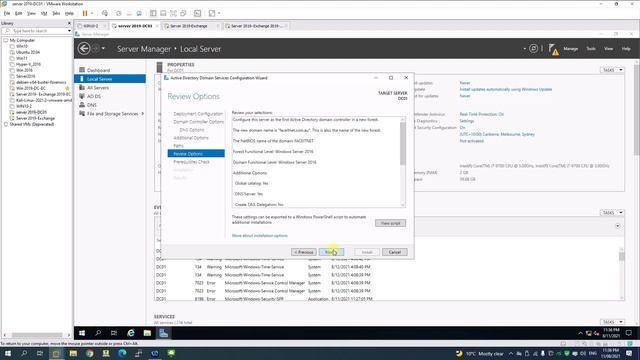Screen dimensions: 640x360
Task: Click the View script button
Action: 390,223
